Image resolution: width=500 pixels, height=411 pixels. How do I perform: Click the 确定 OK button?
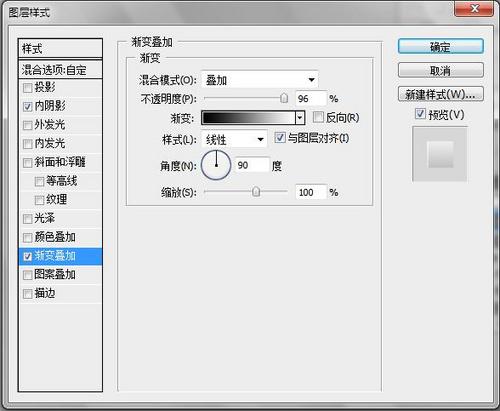440,46
